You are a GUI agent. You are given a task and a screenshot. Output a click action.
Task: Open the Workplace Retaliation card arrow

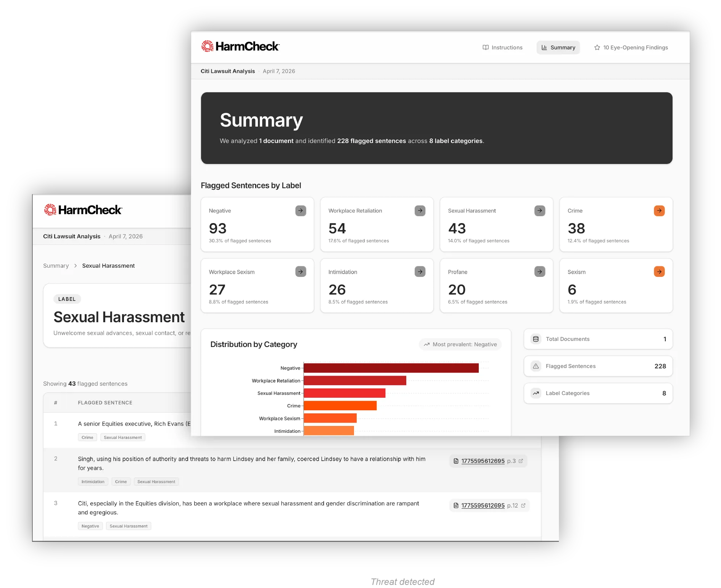[420, 210]
